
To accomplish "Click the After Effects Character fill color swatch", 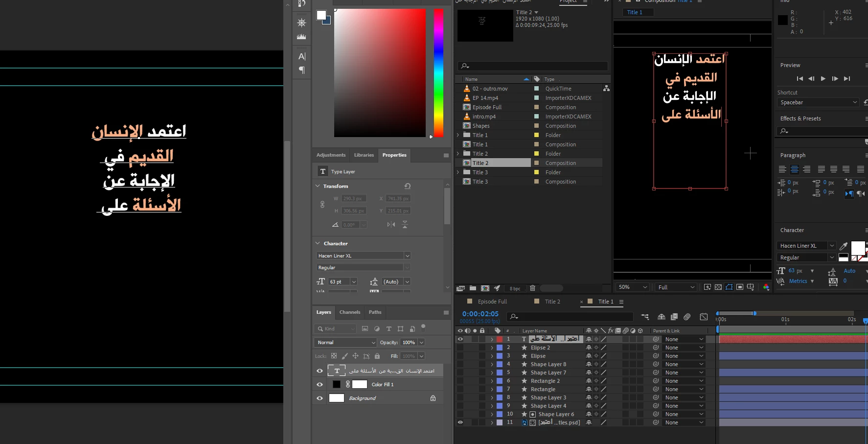I will (858, 248).
